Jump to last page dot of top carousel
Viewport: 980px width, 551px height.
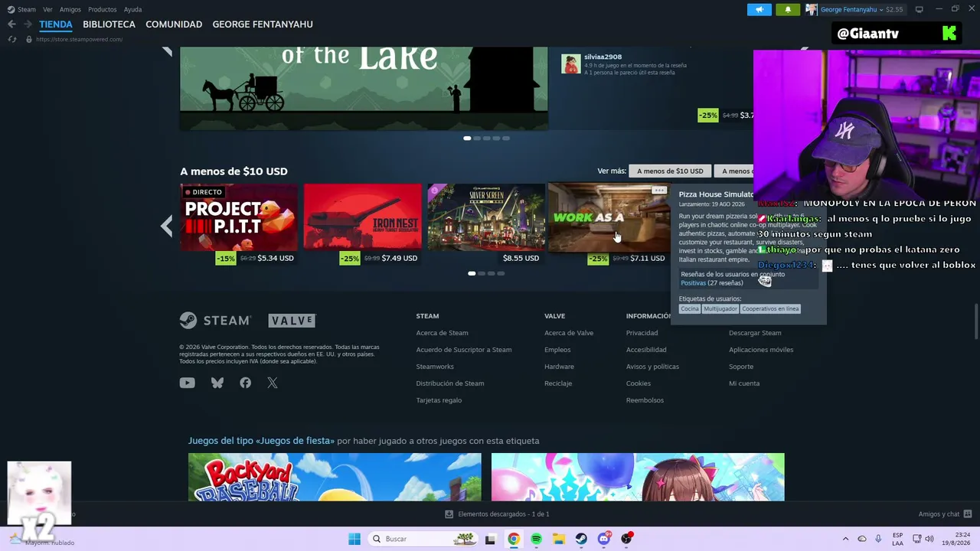(506, 139)
